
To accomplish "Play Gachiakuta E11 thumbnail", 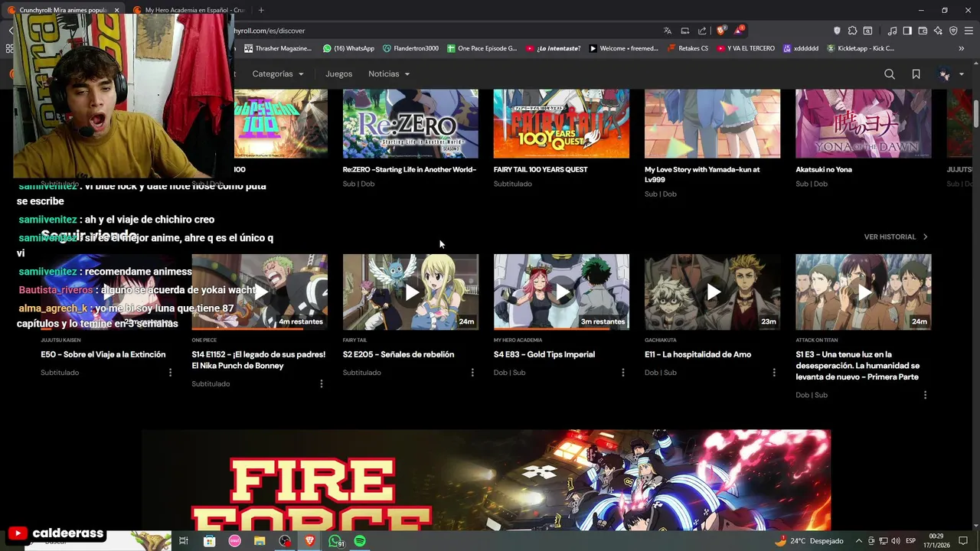I will (712, 292).
